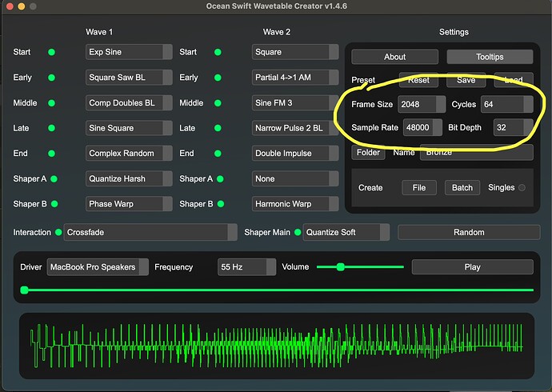This screenshot has width=552, height=392.
Task: Open Wave 2 Shaper A None dropdown
Action: pyautogui.click(x=295, y=178)
